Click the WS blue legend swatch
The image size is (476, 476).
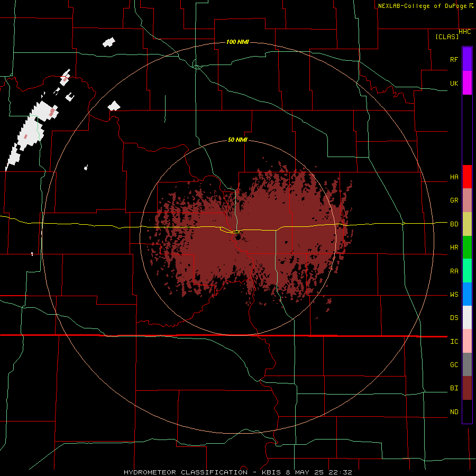tap(467, 294)
